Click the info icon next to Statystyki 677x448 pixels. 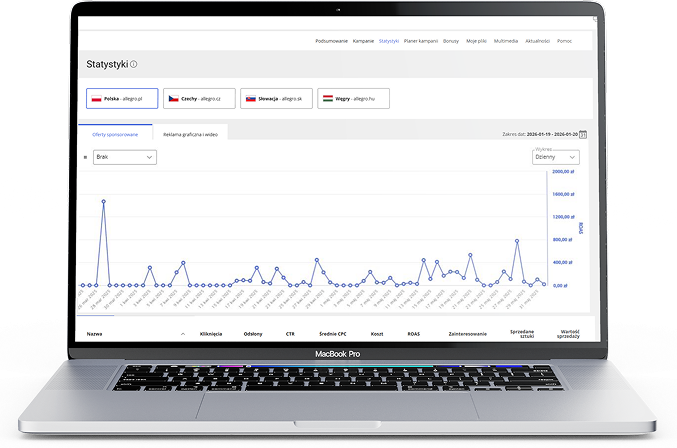[x=134, y=64]
